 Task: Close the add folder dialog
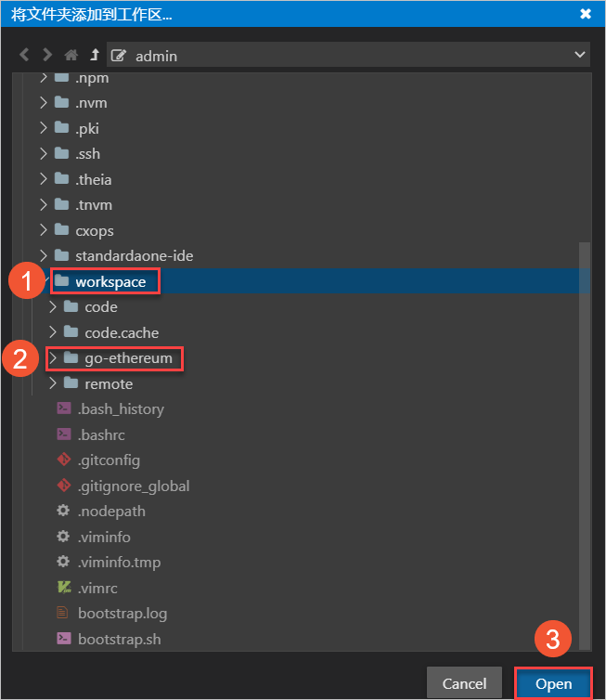(586, 14)
